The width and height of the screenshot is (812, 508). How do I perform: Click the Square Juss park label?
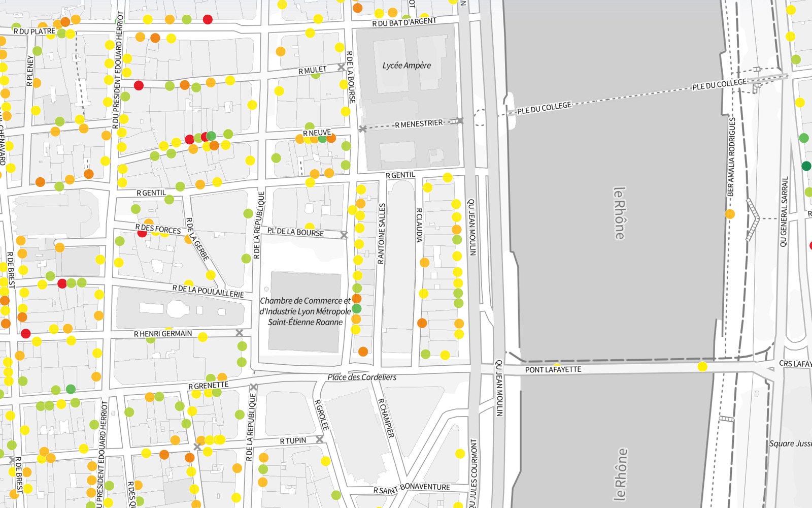click(x=790, y=443)
